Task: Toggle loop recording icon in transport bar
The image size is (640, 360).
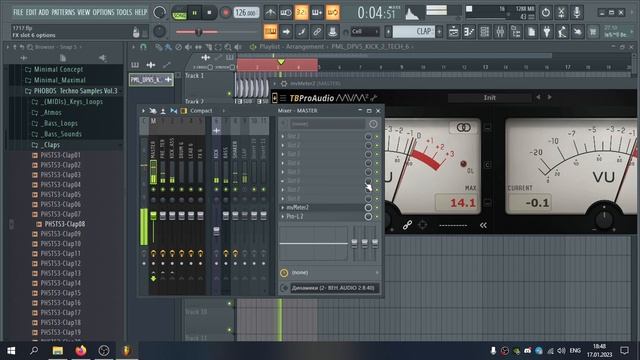Action: [333, 13]
